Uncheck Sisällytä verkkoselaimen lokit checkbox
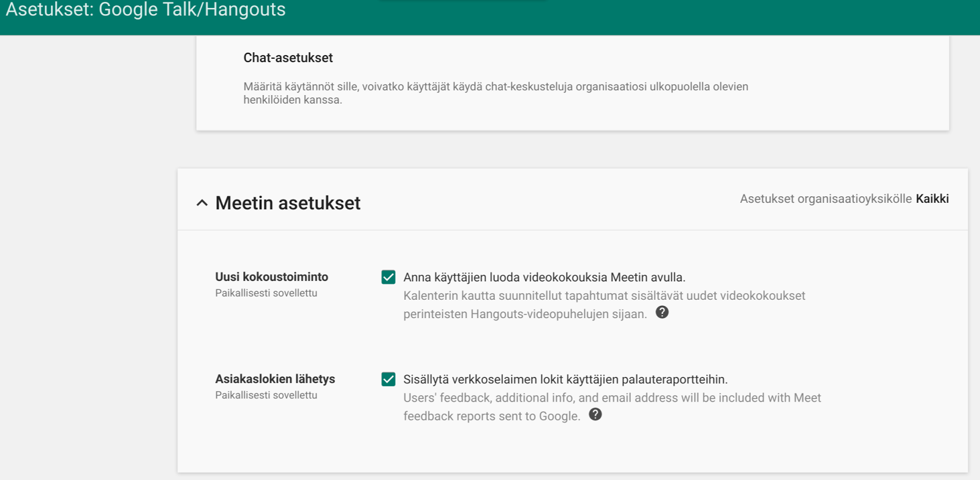Screen dimensions: 980x480 point(388,379)
